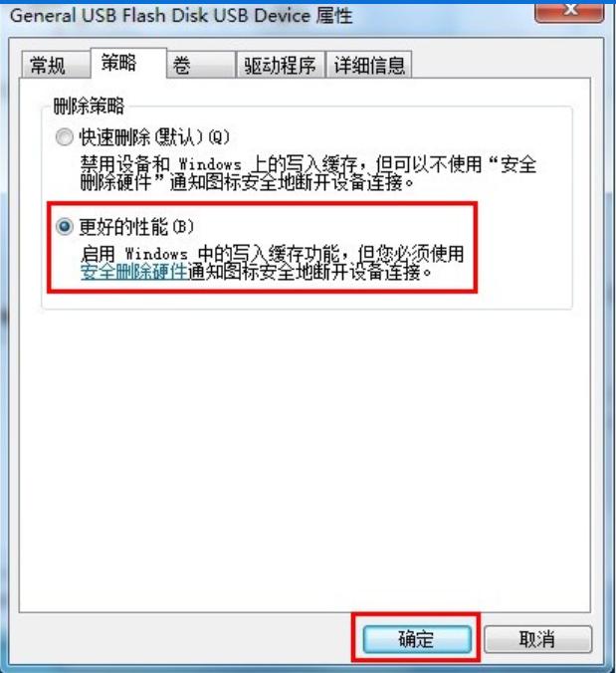This screenshot has width=616, height=673.
Task: Click the 更好的性能(B) label text
Action: pyautogui.click(x=136, y=227)
